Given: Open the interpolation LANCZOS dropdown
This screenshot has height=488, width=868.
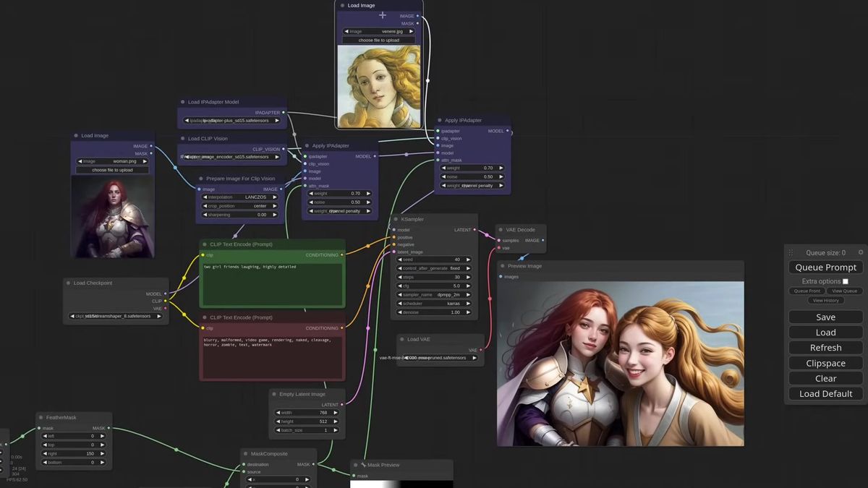Looking at the screenshot, I should point(236,197).
